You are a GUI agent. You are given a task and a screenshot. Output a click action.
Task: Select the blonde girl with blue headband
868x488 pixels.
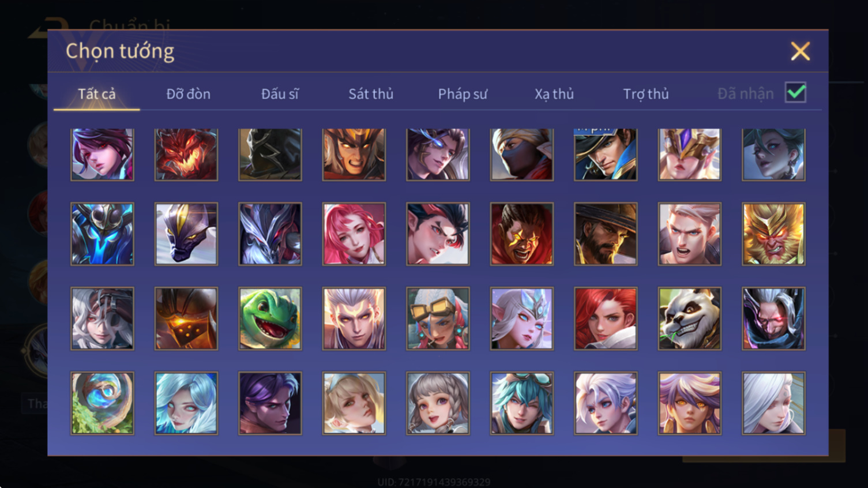(x=354, y=403)
